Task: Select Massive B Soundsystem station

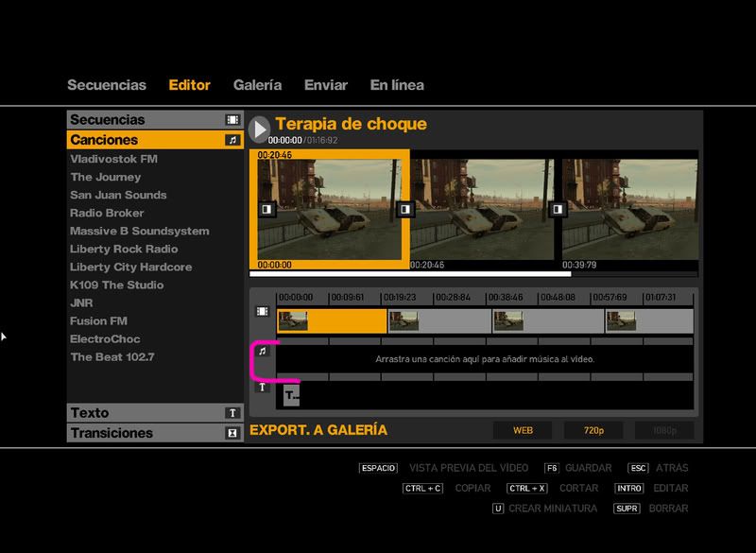Action: tap(139, 231)
